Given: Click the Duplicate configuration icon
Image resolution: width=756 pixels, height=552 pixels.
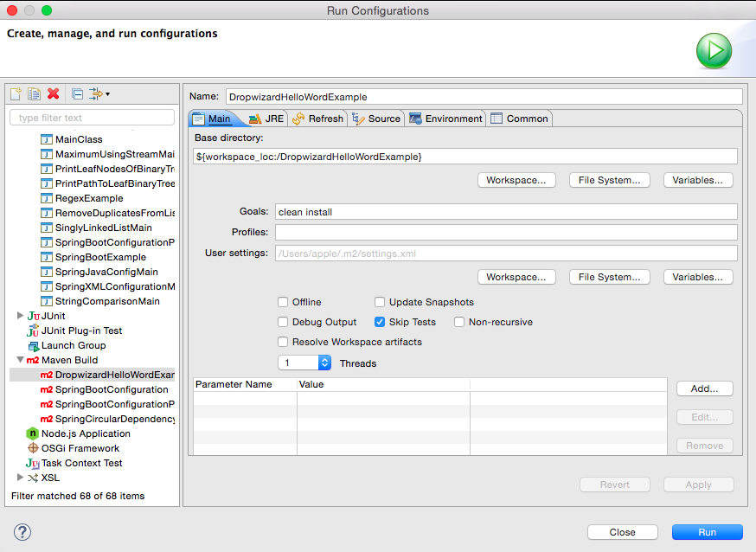Looking at the screenshot, I should [x=35, y=94].
